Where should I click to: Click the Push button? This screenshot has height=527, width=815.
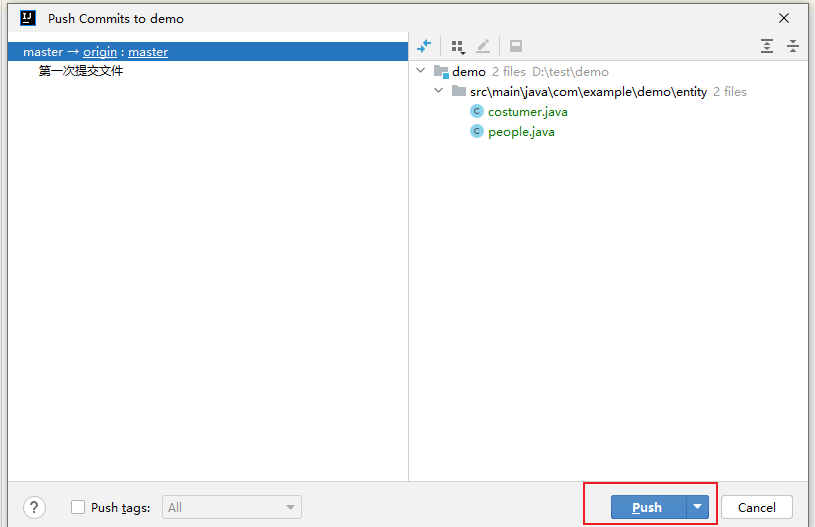tap(647, 507)
